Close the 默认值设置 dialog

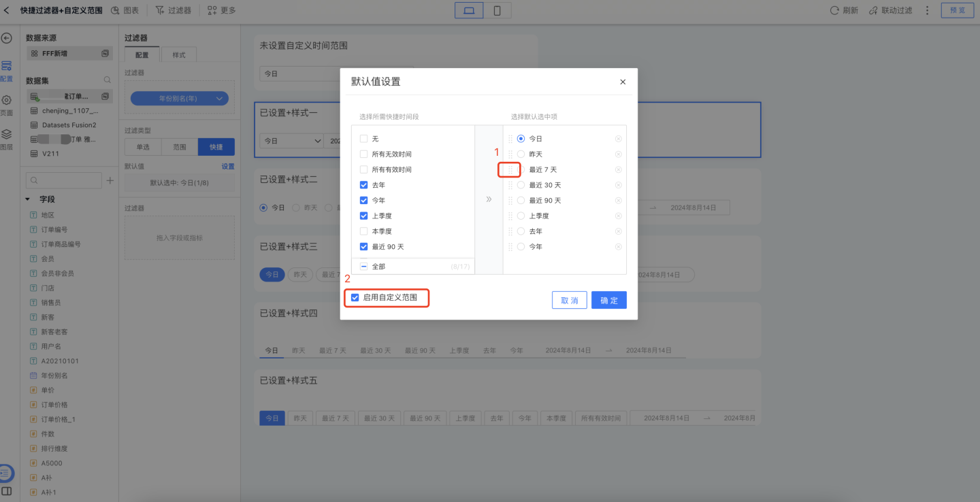[x=622, y=82]
